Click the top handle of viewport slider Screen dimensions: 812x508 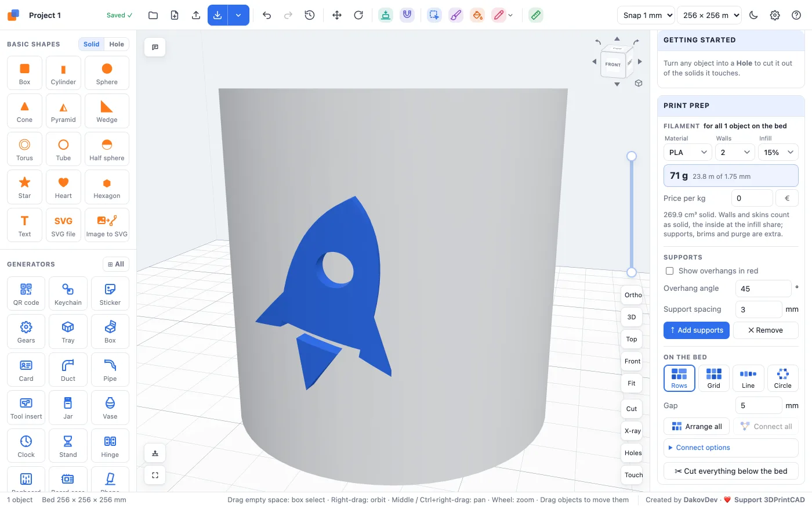(x=632, y=156)
